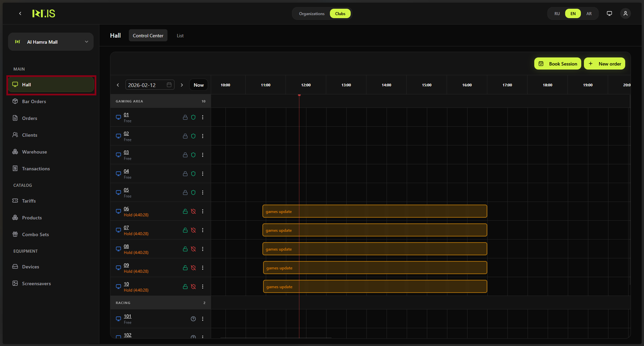This screenshot has height=346, width=644.
Task: Click the help icon for station 101
Action: [193, 319]
